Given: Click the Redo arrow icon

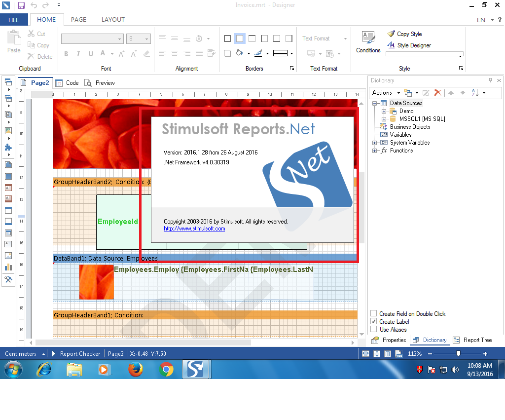Looking at the screenshot, I should pyautogui.click(x=46, y=5).
